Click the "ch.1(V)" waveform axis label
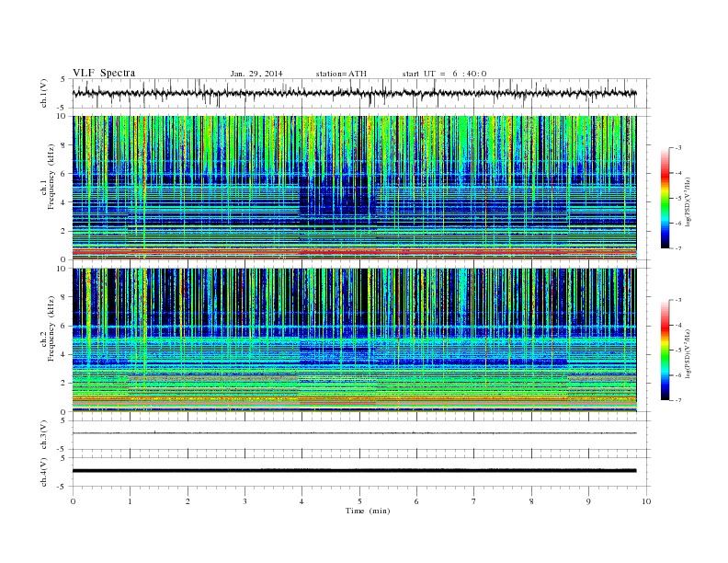Screen dimensions: 728x563 pyautogui.click(x=44, y=93)
